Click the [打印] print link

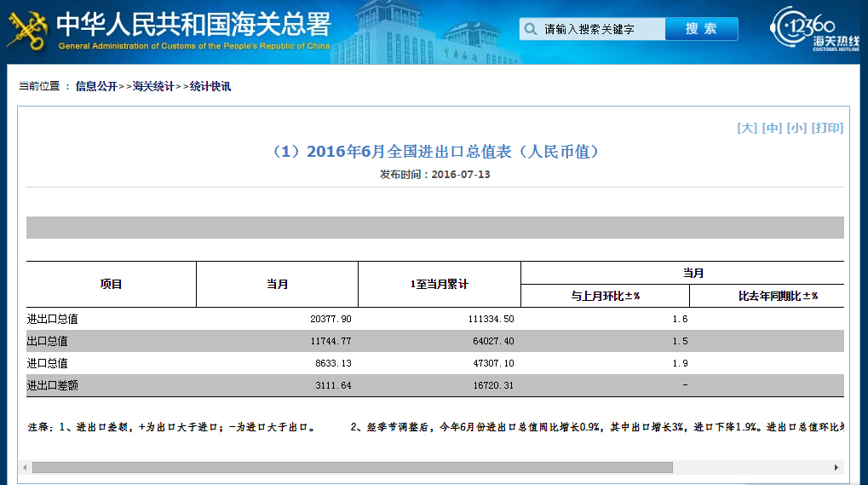[827, 128]
